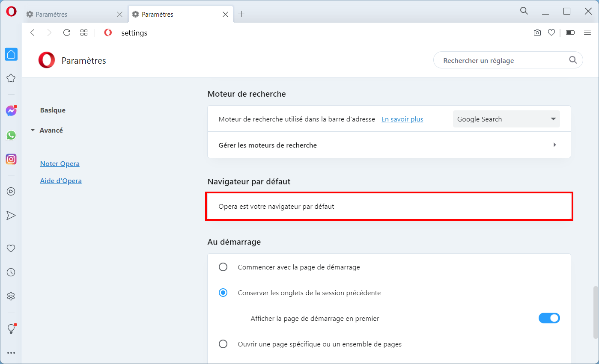Open Easy Setup sliders icon
599x364 pixels.
coord(587,33)
